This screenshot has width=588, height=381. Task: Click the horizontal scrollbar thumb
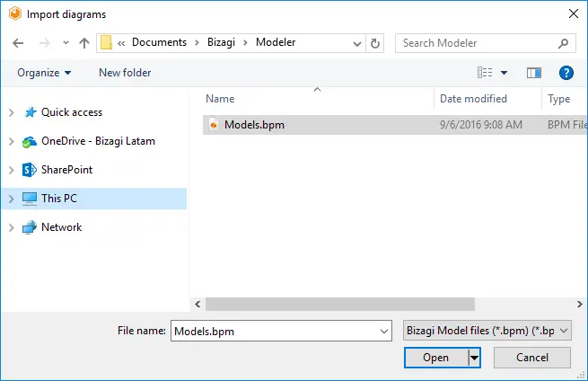pyautogui.click(x=339, y=304)
